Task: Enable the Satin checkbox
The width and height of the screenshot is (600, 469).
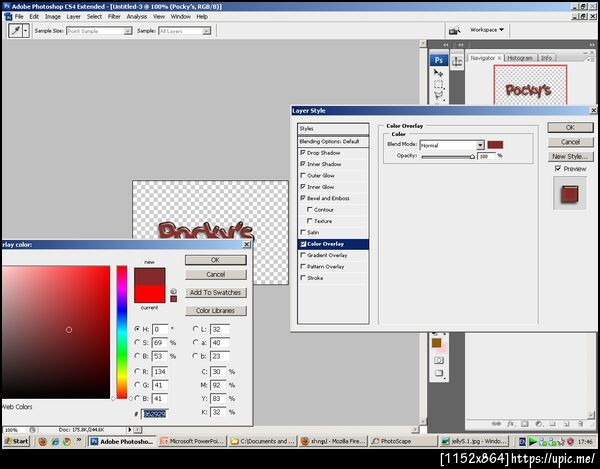Action: pos(303,232)
